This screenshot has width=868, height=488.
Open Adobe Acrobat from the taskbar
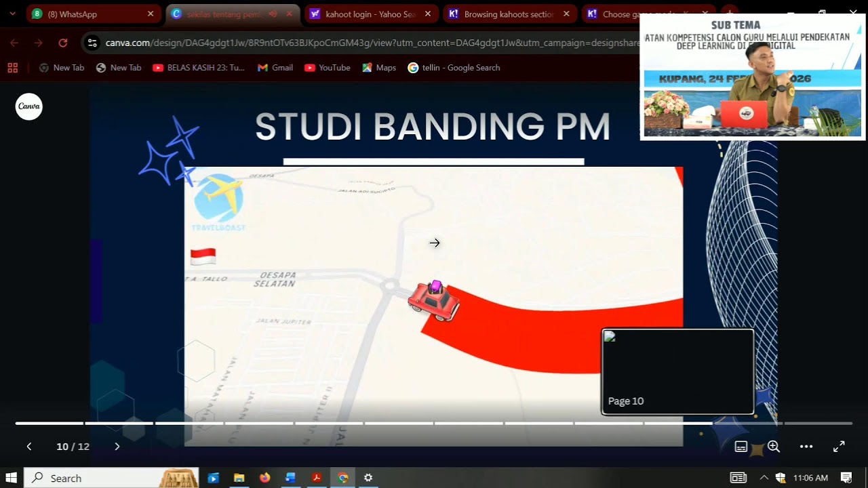coord(316,478)
